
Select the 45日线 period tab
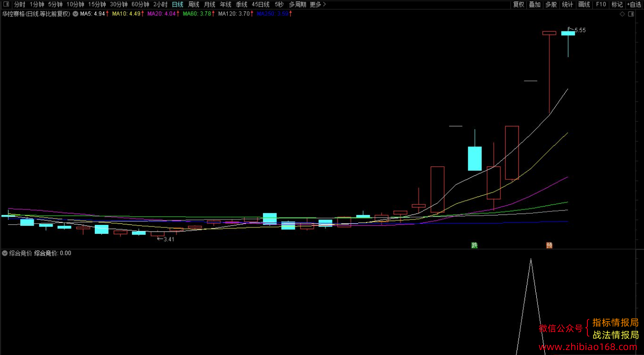[x=260, y=4]
